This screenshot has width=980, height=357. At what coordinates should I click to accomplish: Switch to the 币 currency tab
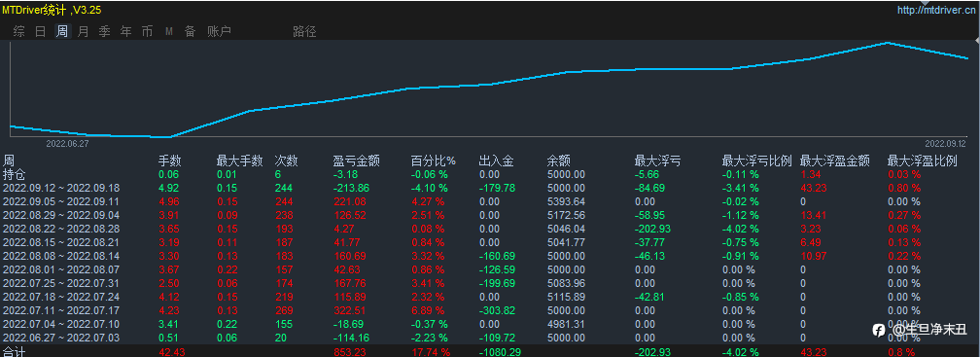147,31
